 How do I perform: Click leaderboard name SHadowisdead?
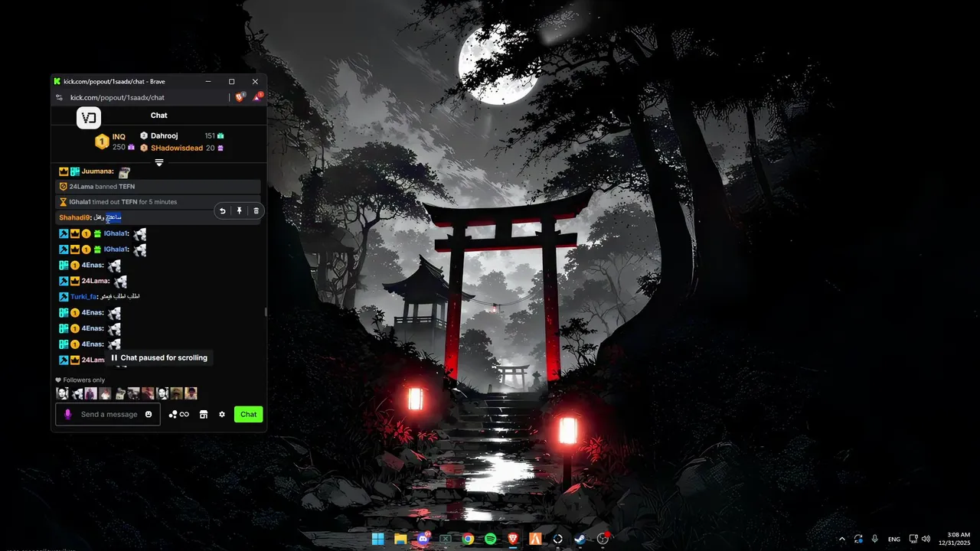coord(177,148)
